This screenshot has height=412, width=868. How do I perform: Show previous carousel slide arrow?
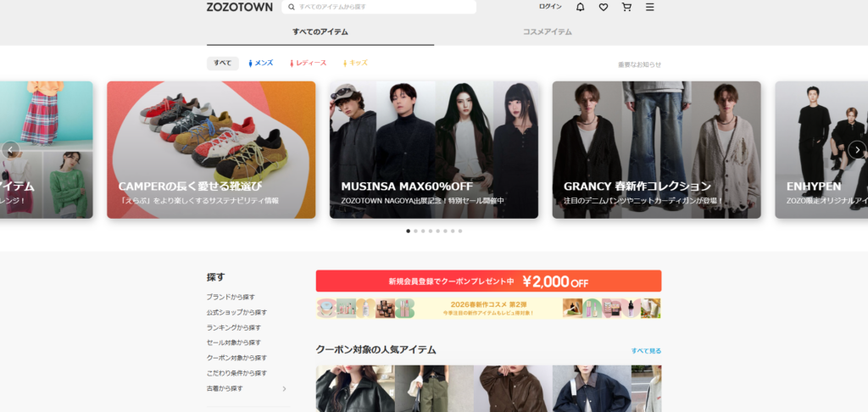click(x=10, y=149)
